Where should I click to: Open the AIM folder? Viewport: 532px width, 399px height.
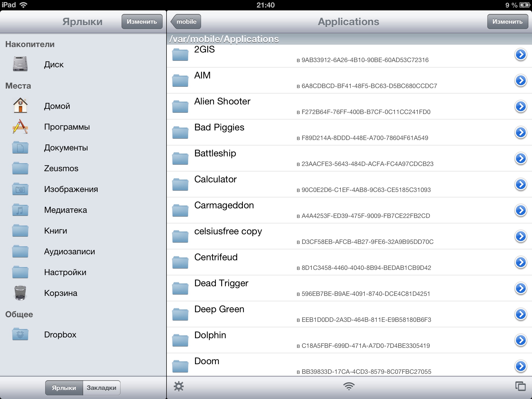click(x=349, y=81)
